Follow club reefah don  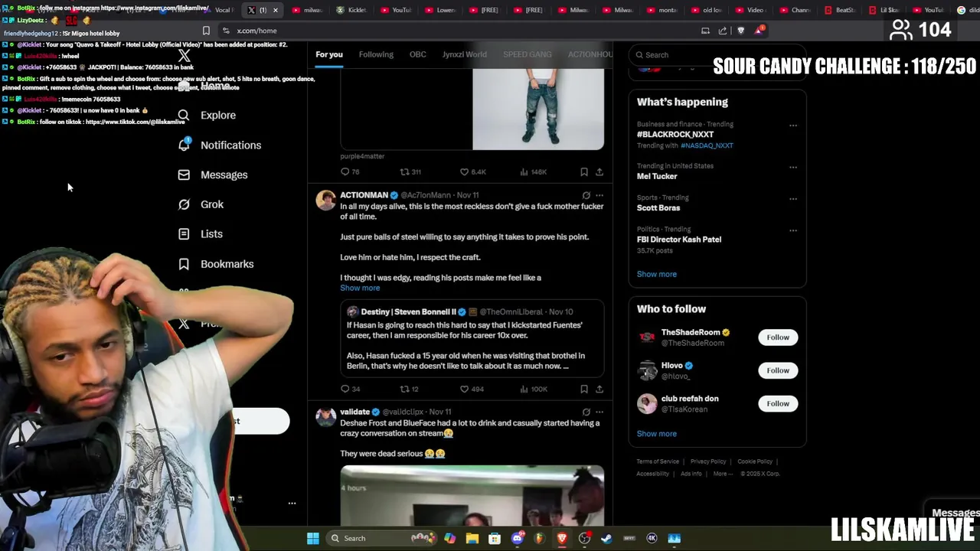[x=778, y=403]
